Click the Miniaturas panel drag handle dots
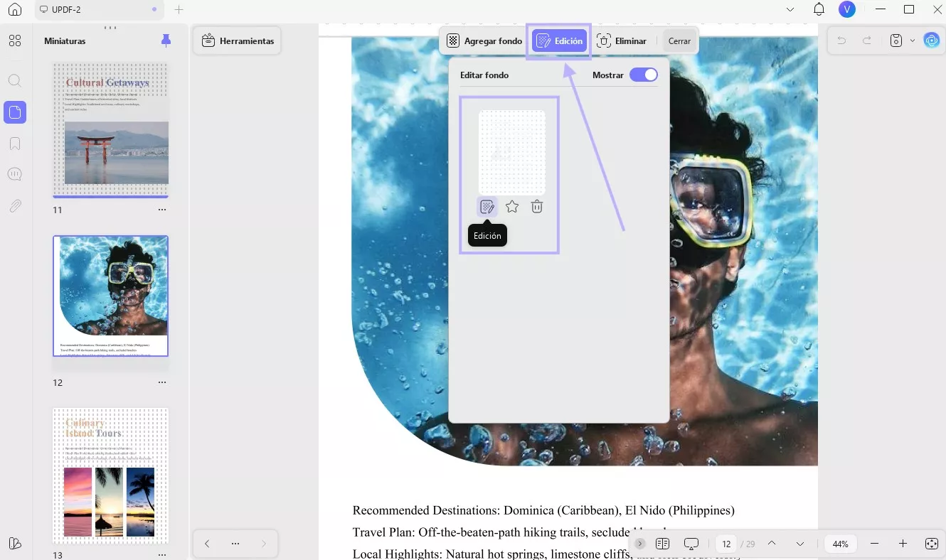Screen dimensions: 946x560 110,28
